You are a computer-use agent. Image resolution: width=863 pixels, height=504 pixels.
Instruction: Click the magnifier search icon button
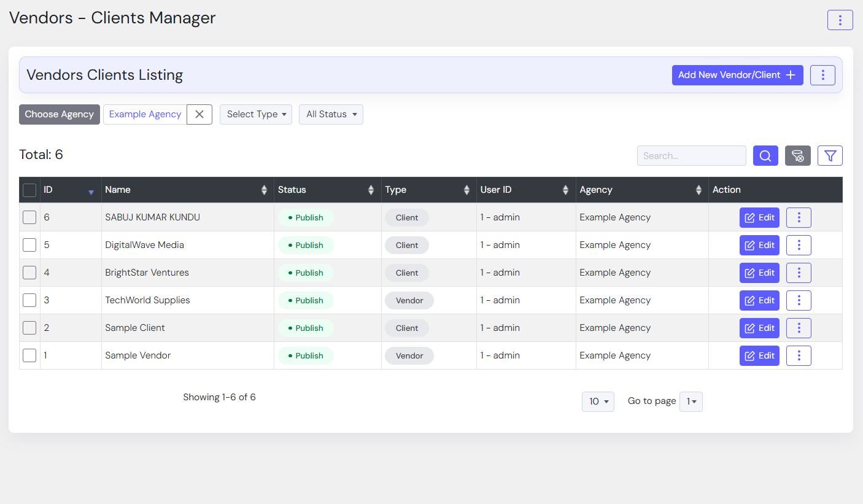765,156
